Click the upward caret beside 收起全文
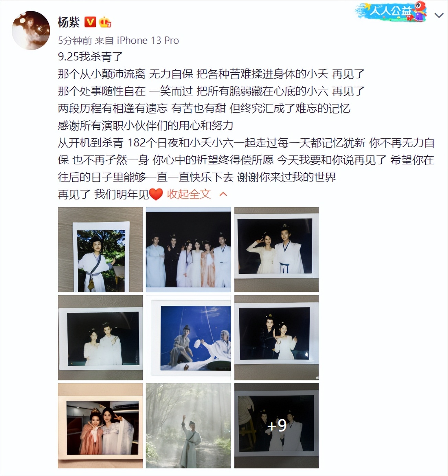 click(x=223, y=194)
